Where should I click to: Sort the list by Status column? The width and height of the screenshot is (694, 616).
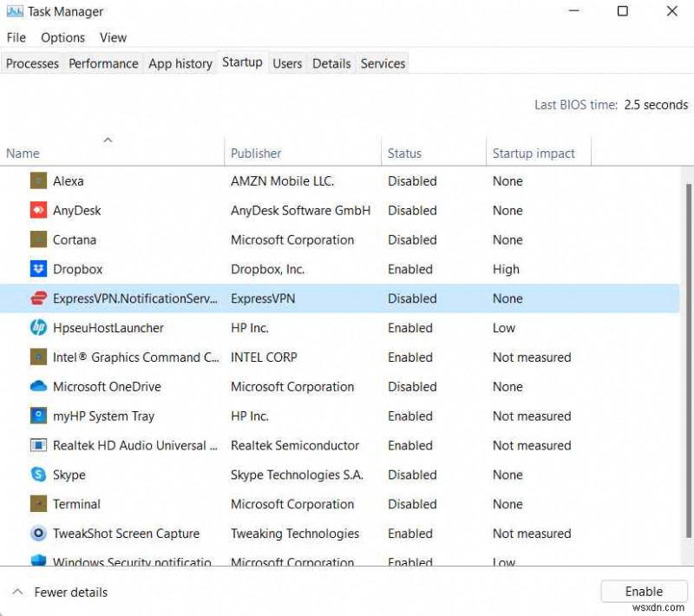coord(404,153)
